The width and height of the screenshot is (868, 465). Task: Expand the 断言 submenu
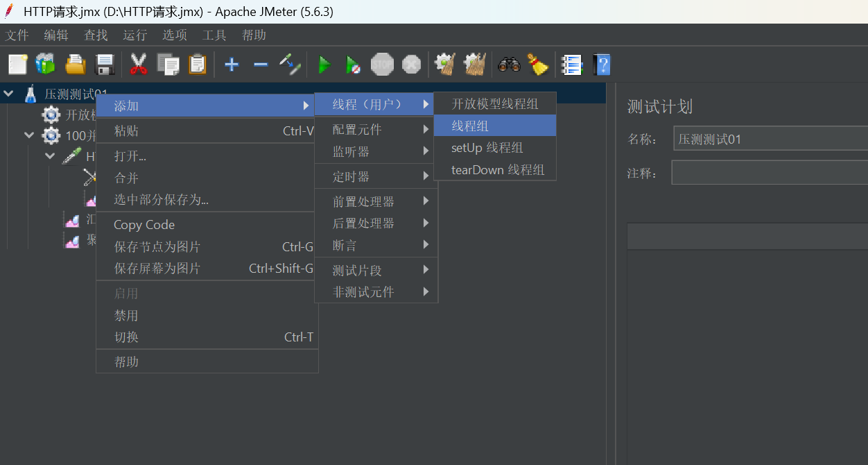click(x=376, y=245)
